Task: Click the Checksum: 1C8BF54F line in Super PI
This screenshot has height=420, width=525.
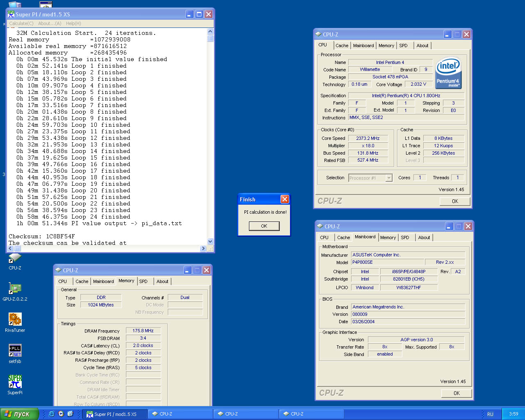Action: point(42,236)
